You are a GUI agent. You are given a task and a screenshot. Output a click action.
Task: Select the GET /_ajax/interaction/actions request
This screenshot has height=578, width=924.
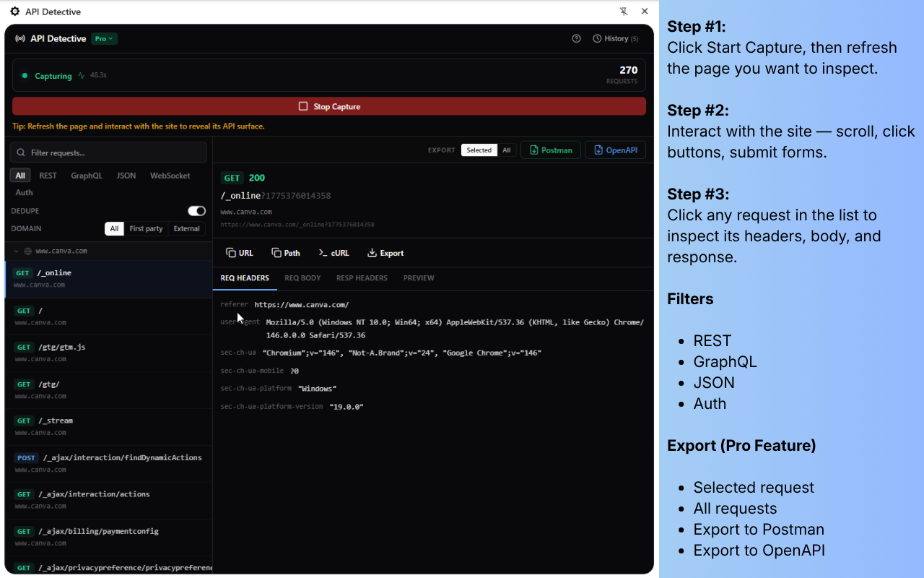108,500
